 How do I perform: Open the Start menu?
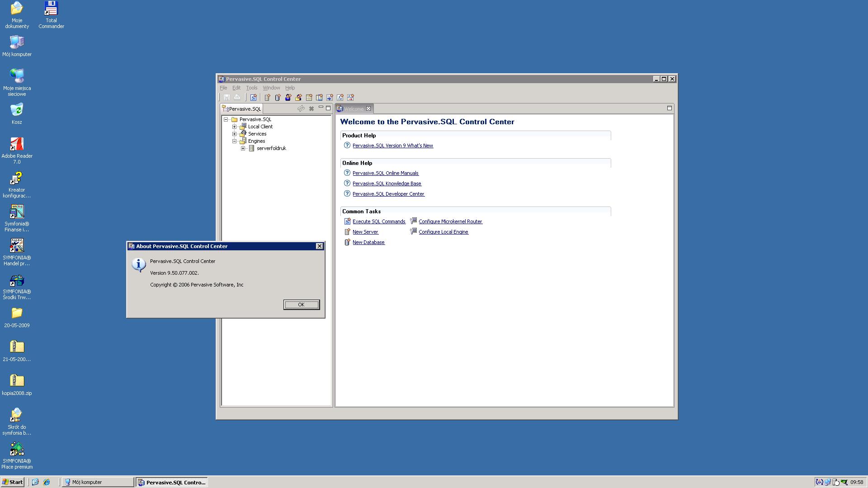tap(12, 482)
